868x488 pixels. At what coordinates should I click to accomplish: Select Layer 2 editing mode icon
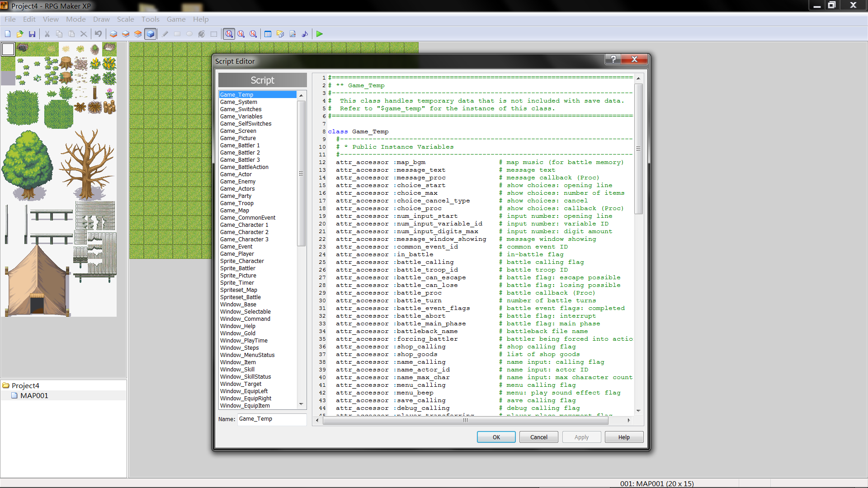(126, 34)
